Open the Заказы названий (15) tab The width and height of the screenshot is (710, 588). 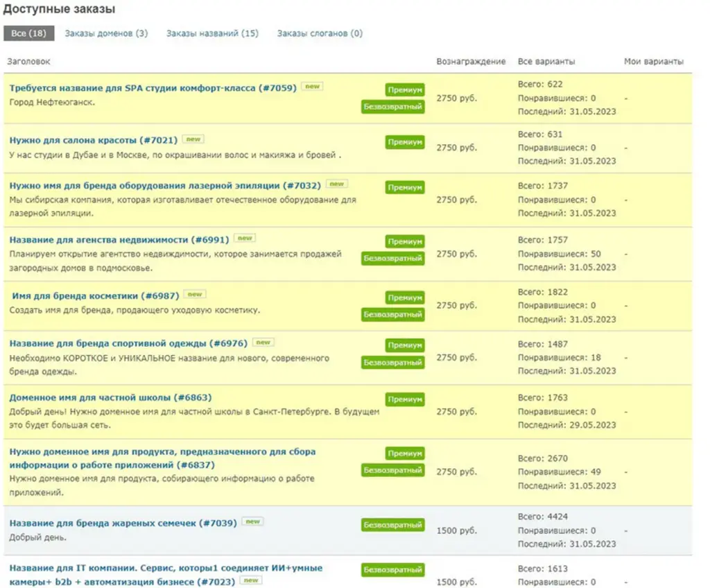point(212,33)
